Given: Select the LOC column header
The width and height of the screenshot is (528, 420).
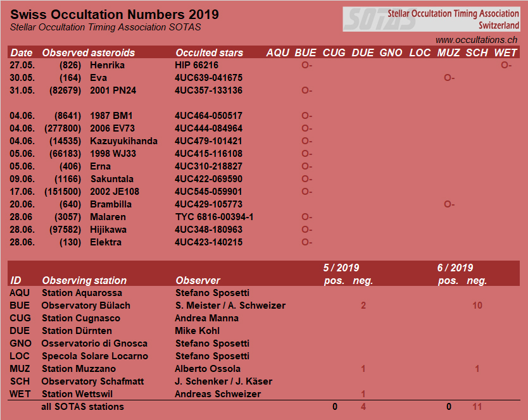Looking at the screenshot, I should [420, 52].
